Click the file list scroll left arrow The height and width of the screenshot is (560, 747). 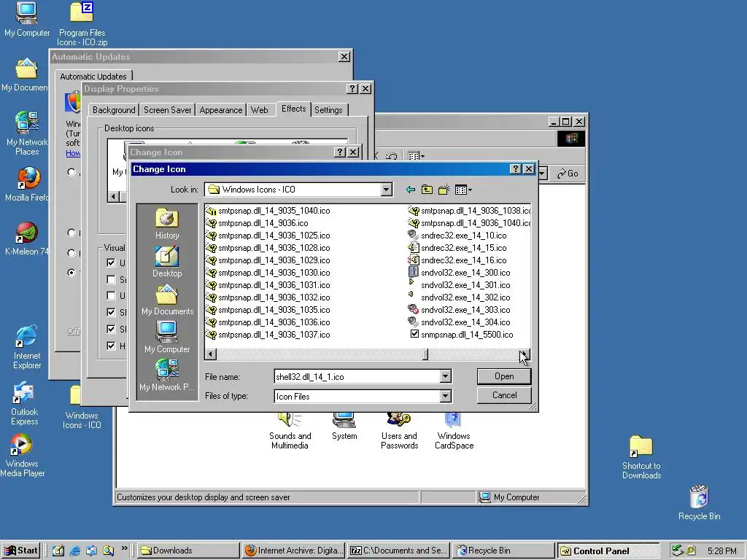(x=211, y=354)
